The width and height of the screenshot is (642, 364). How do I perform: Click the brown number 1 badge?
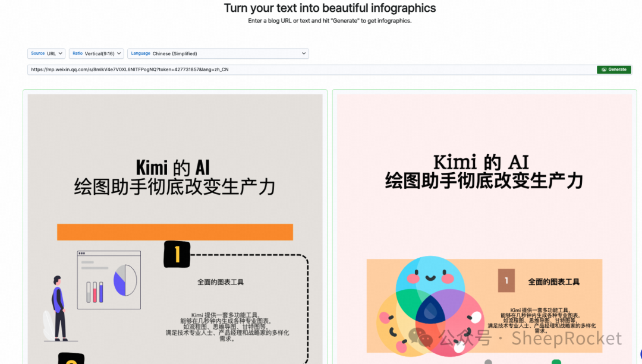click(x=506, y=280)
